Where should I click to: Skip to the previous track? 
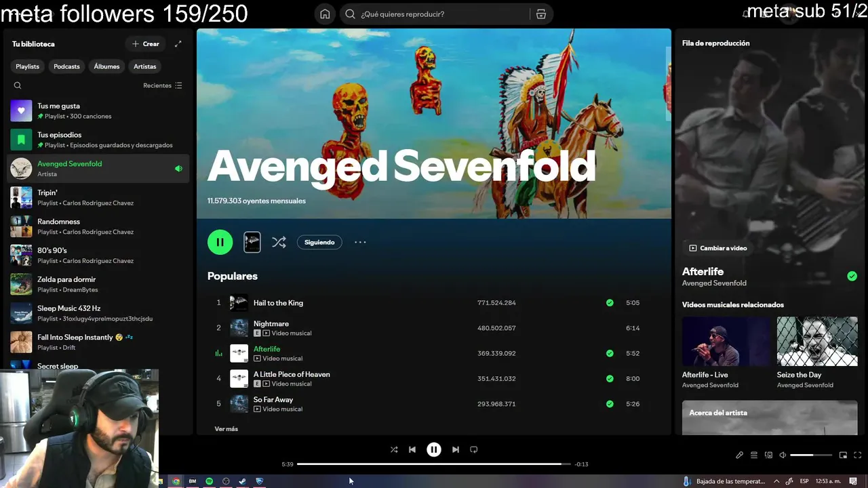click(x=412, y=449)
